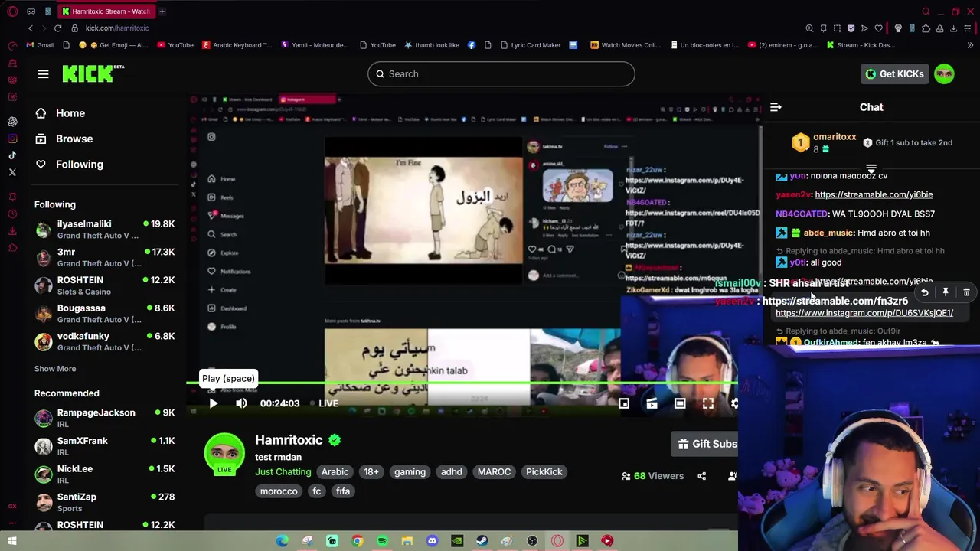
Task: Open Spotify from the taskbar
Action: point(382,541)
